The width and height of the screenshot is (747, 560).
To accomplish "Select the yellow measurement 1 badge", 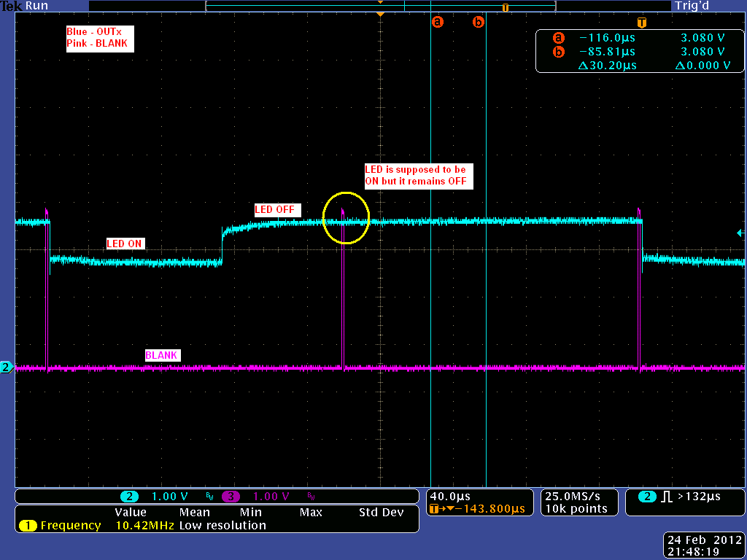I will 28,526.
